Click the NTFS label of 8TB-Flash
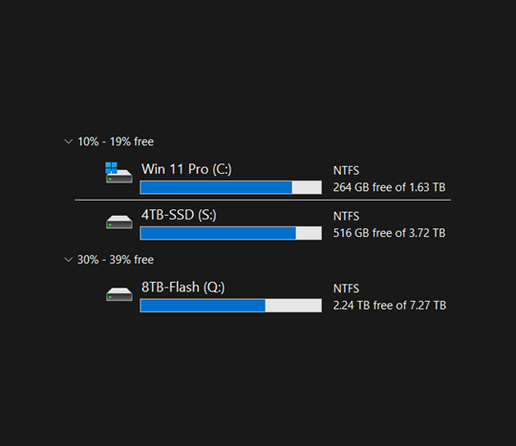 coord(346,289)
